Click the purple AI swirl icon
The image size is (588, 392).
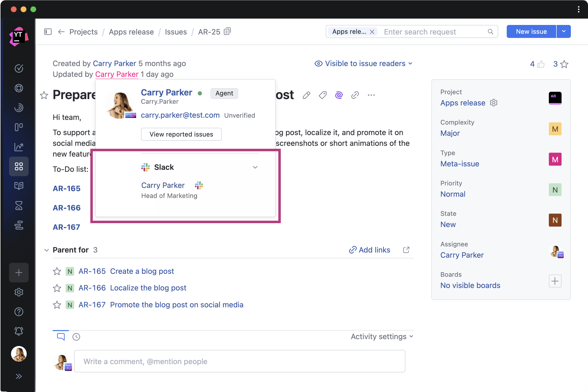point(339,95)
